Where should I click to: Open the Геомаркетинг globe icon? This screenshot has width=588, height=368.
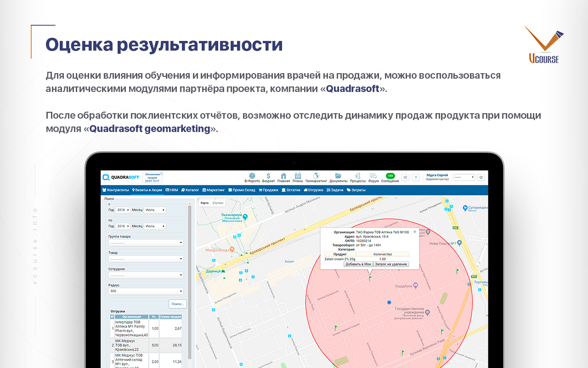tap(316, 178)
